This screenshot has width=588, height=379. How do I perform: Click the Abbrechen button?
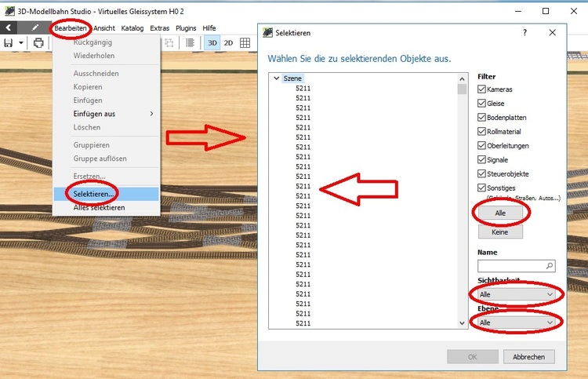pos(528,357)
